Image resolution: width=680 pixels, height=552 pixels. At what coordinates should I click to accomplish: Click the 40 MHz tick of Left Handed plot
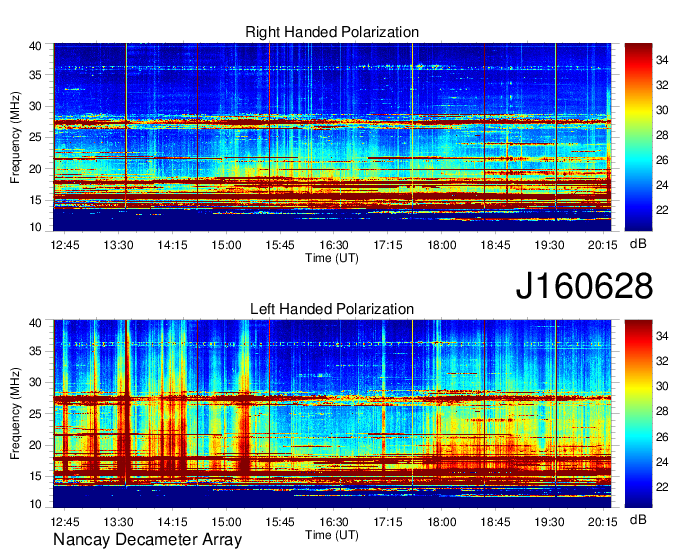pyautogui.click(x=36, y=323)
